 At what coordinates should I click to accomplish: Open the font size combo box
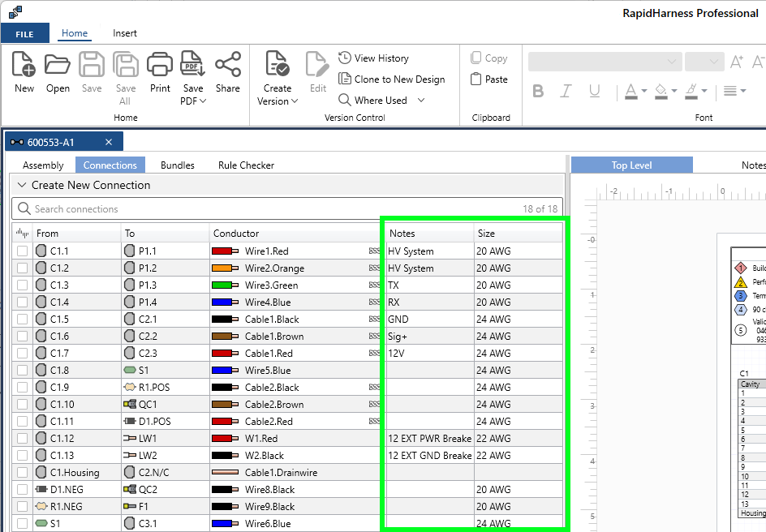(x=704, y=62)
